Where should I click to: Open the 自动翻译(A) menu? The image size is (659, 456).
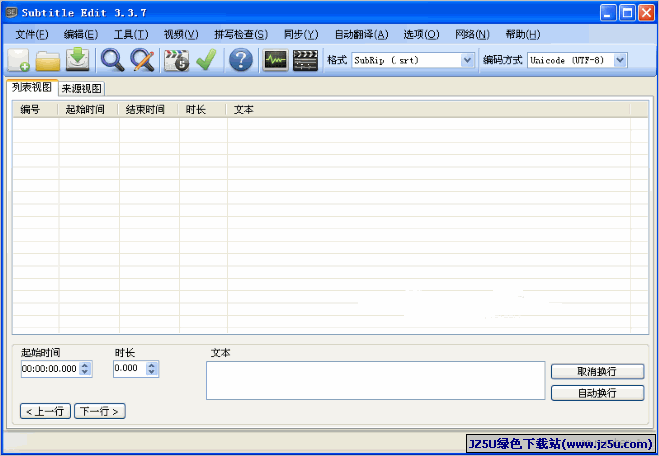click(x=362, y=34)
